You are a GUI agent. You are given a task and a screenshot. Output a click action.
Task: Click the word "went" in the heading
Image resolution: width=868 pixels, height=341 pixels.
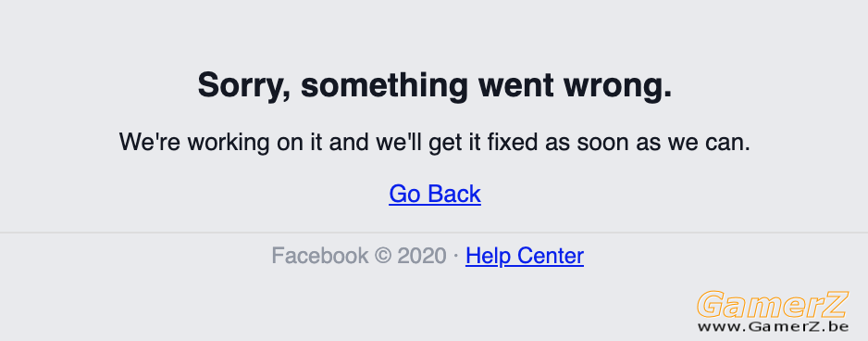pyautogui.click(x=516, y=86)
